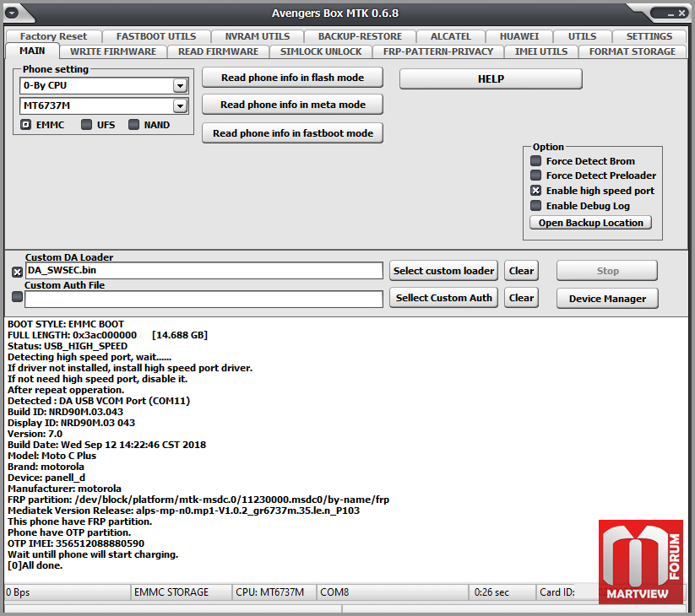Go to SIMLOCK UNLOCK tab
Image resolution: width=695 pixels, height=616 pixels.
coord(321,51)
